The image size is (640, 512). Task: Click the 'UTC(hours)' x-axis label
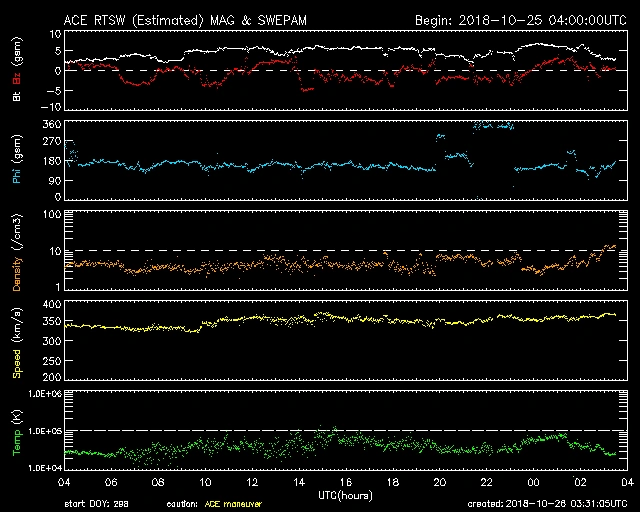pos(345,496)
